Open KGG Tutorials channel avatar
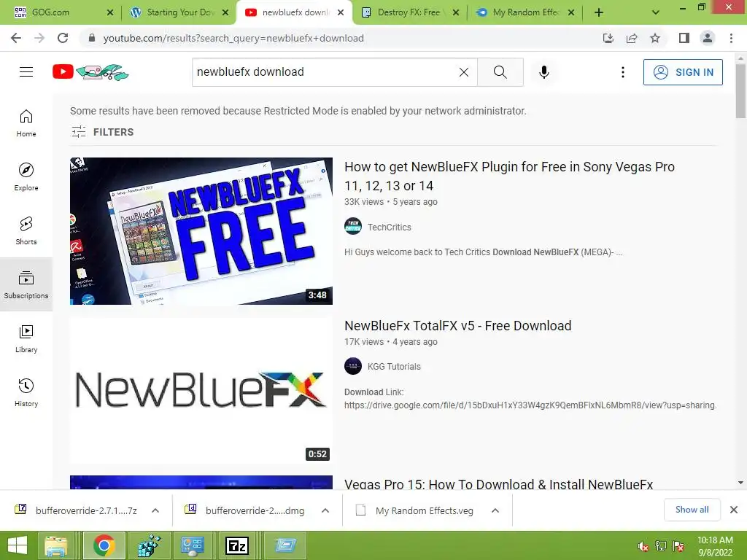 pos(353,366)
